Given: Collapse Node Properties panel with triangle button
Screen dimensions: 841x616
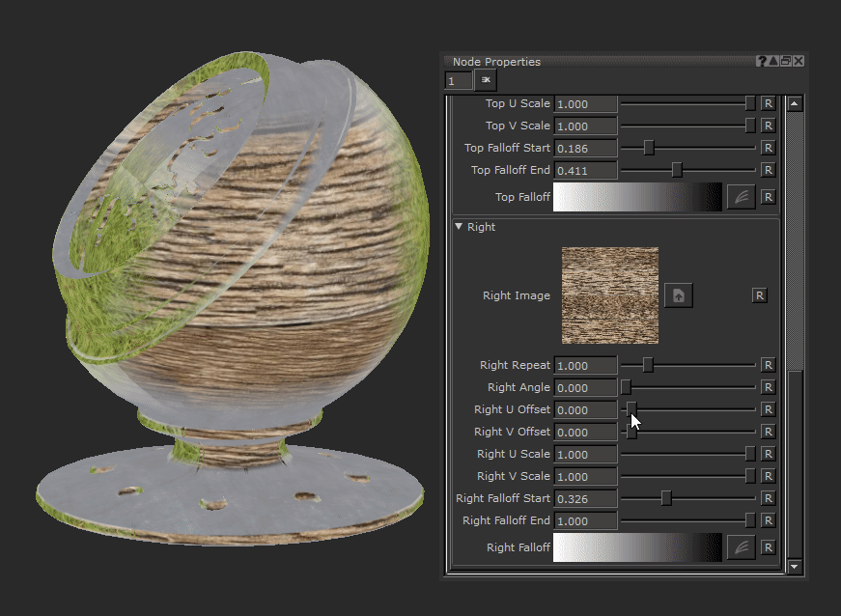Looking at the screenshot, I should pos(773,61).
